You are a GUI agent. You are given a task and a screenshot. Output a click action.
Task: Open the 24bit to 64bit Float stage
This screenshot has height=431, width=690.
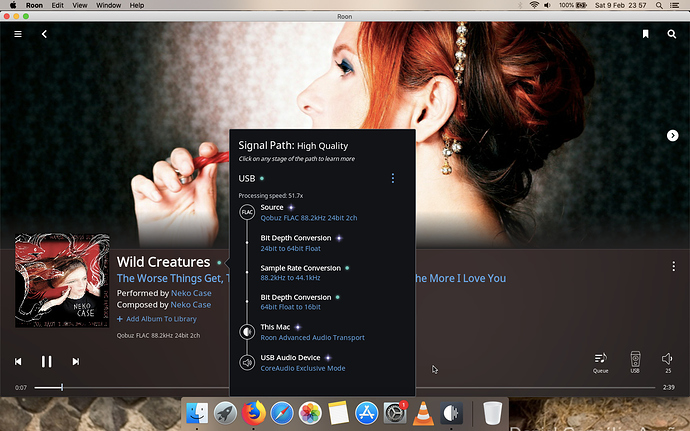click(x=290, y=248)
